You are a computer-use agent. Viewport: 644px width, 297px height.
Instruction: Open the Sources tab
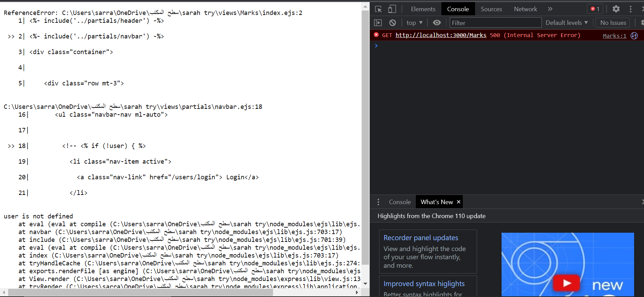click(491, 9)
